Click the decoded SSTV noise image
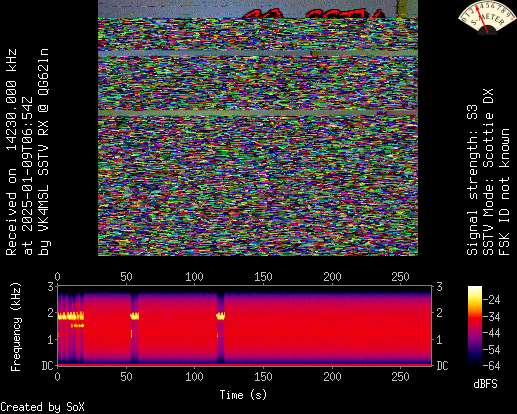 (x=258, y=128)
